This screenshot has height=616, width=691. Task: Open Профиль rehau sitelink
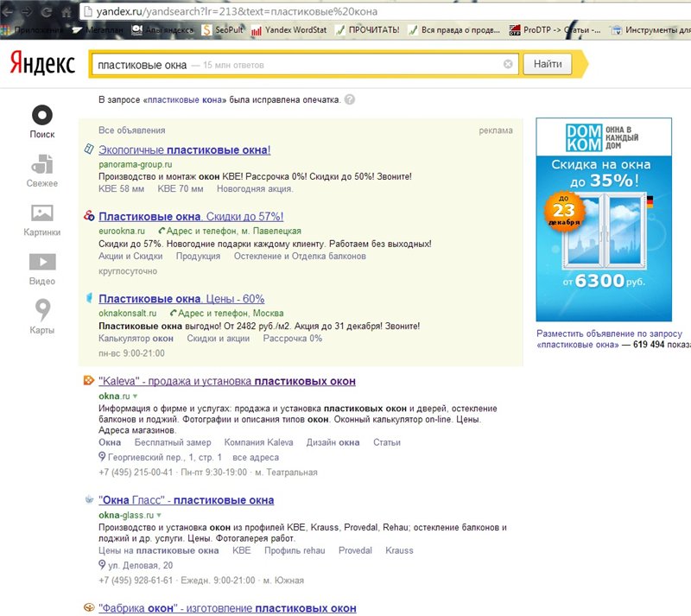click(295, 550)
